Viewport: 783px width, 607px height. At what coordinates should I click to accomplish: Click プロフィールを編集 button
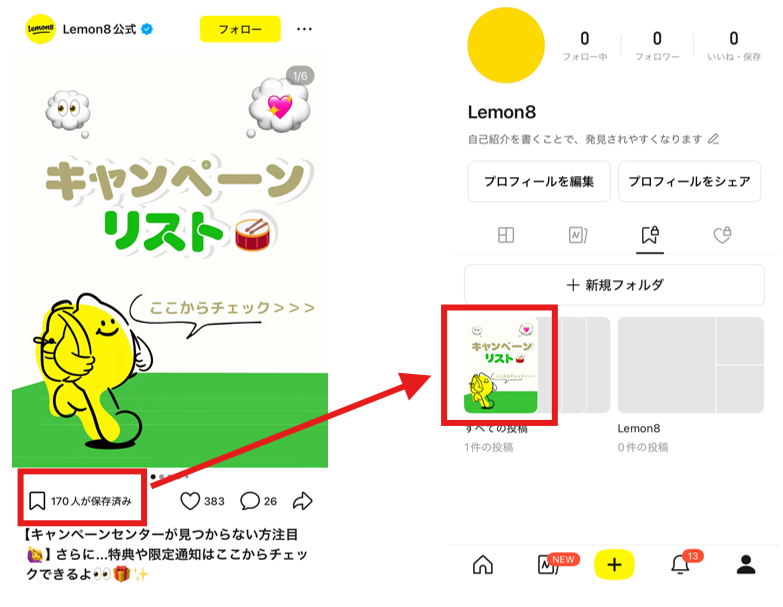point(539,181)
